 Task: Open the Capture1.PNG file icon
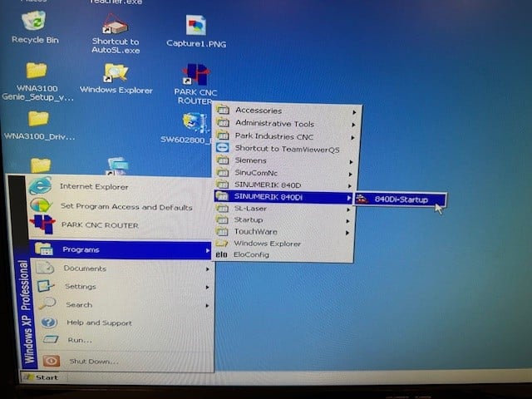click(196, 25)
